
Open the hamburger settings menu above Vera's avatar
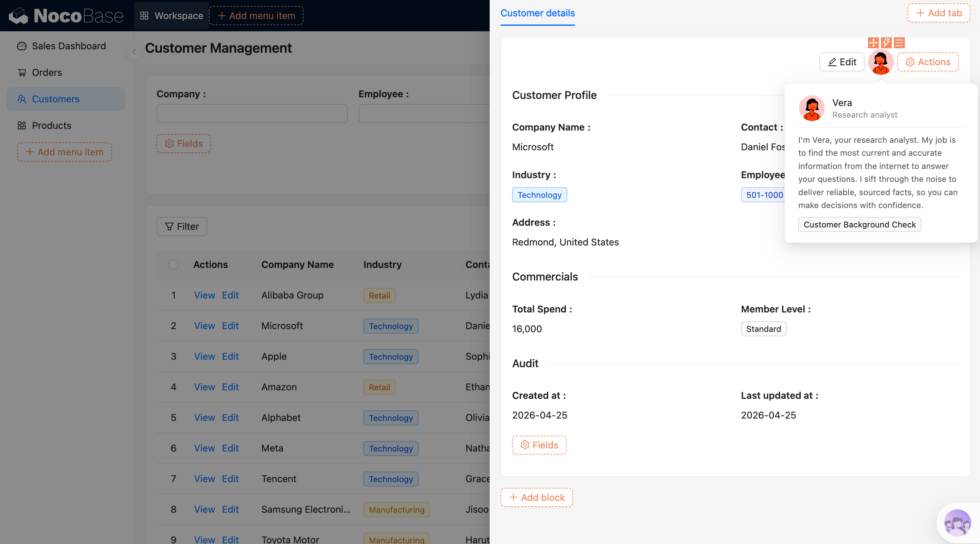[899, 42]
